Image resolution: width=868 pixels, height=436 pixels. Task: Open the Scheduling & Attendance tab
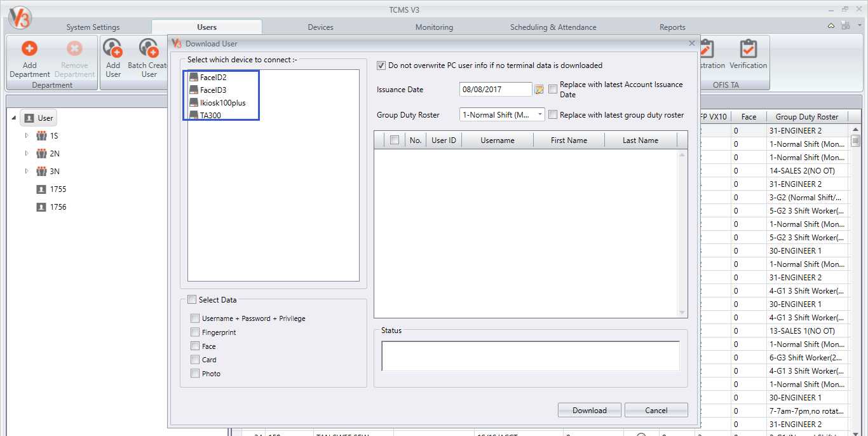553,27
